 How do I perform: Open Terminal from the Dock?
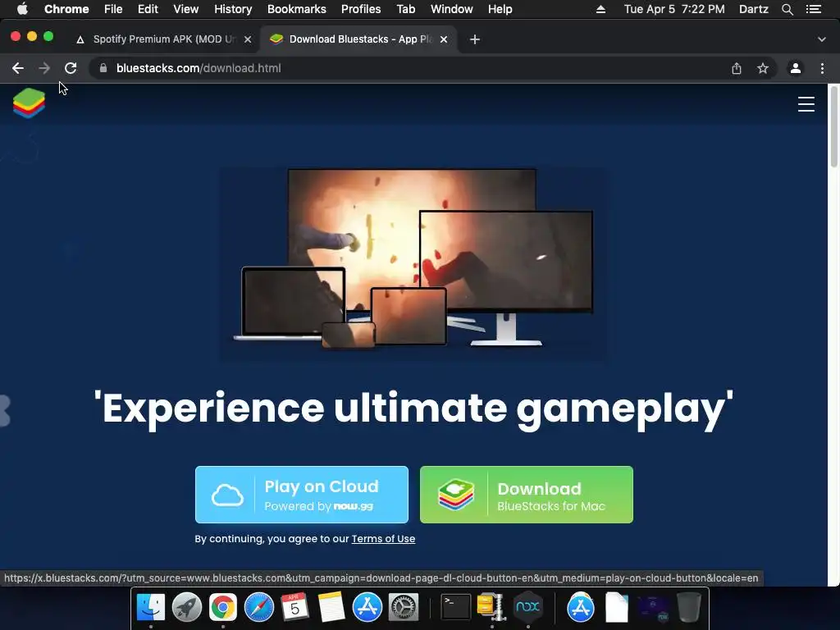pyautogui.click(x=455, y=607)
